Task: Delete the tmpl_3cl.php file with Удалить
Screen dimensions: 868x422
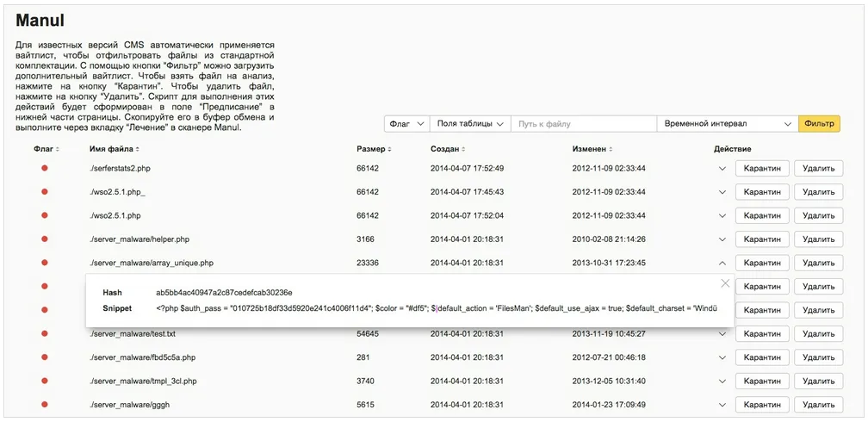Action: 817,381
